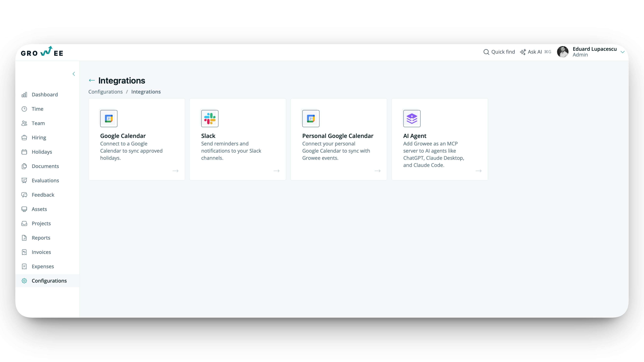
Task: Click the Configurations gear icon
Action: click(x=24, y=281)
